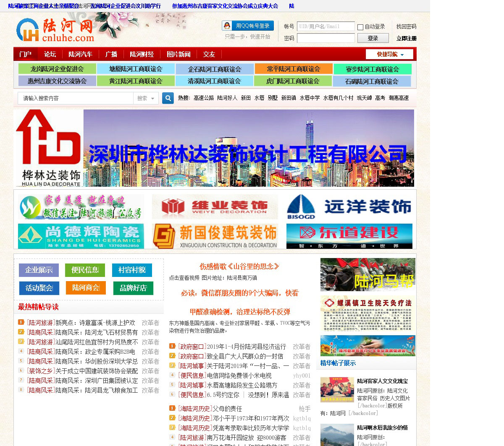Open 黄江陆河工商联谊会 link
Image resolution: width=504 pixels, height=446 pixels.
click(136, 81)
